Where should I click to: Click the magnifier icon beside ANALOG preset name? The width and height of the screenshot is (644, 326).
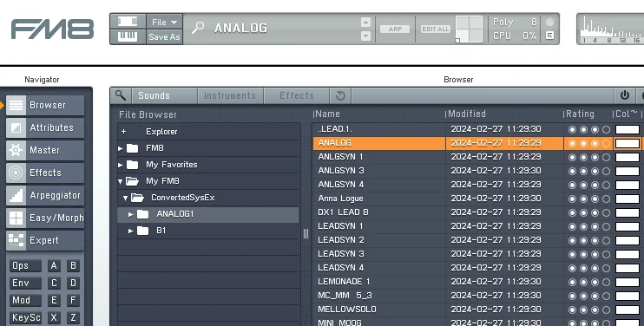(x=198, y=28)
